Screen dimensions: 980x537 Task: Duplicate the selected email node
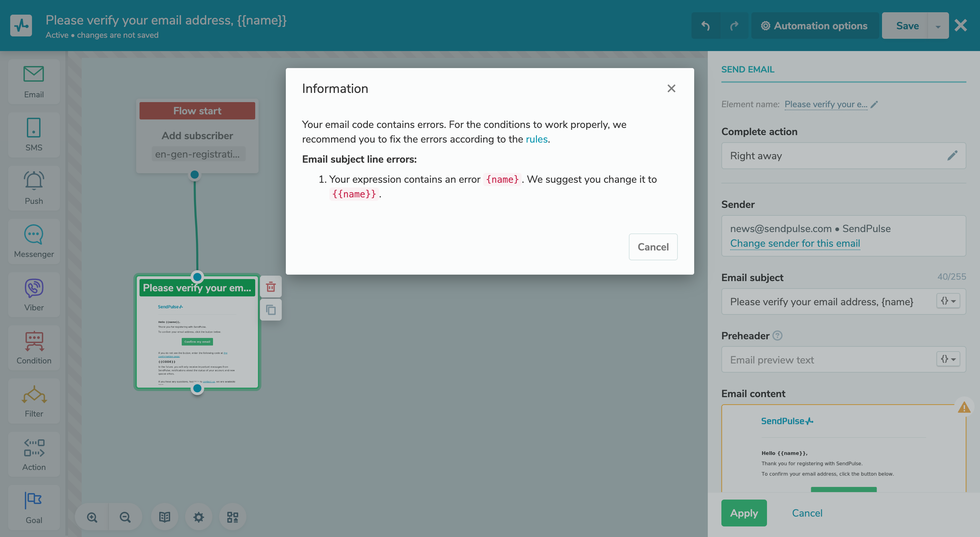pyautogui.click(x=271, y=310)
